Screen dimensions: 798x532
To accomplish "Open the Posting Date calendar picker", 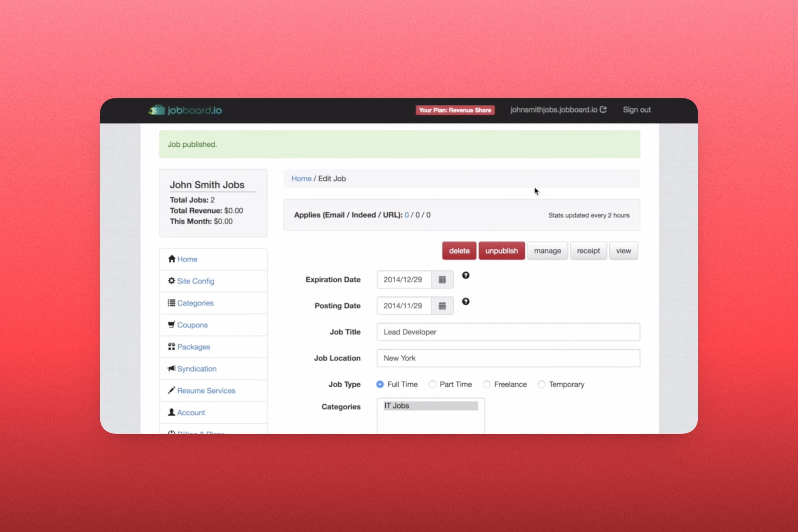I will 442,305.
